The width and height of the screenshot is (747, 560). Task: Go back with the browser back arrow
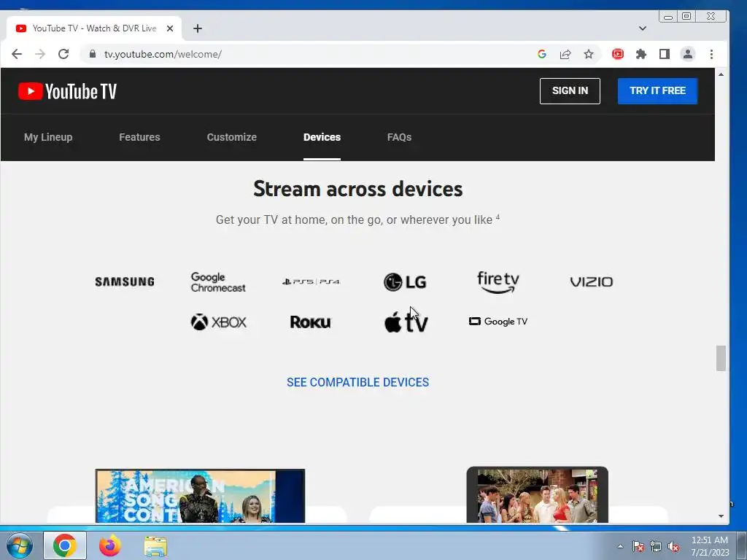click(17, 54)
